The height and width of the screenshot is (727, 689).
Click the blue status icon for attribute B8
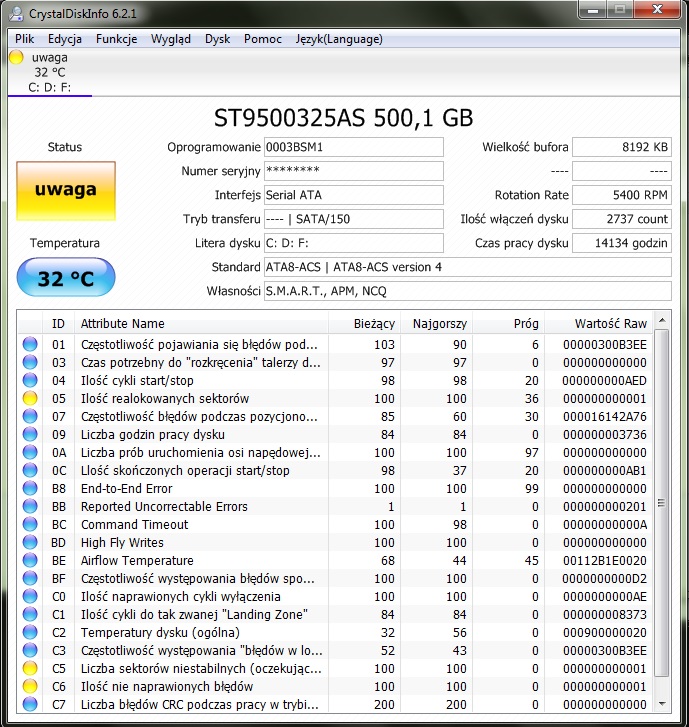point(30,488)
